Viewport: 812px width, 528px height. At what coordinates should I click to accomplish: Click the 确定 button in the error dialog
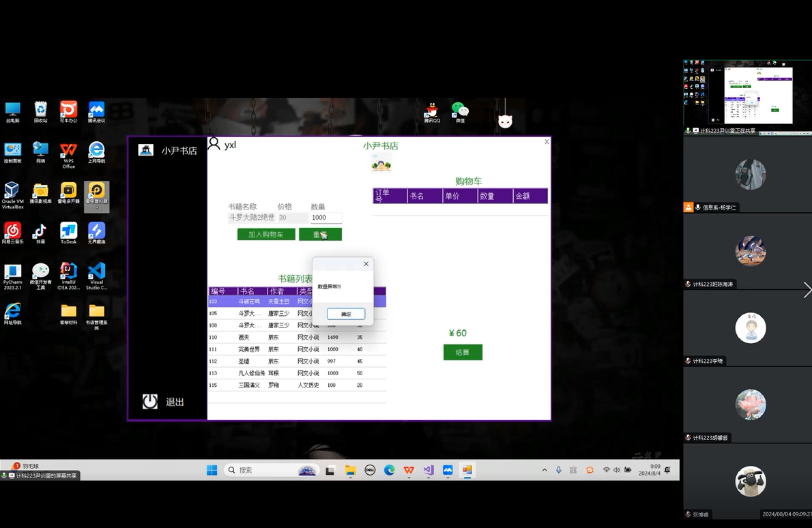[346, 314]
